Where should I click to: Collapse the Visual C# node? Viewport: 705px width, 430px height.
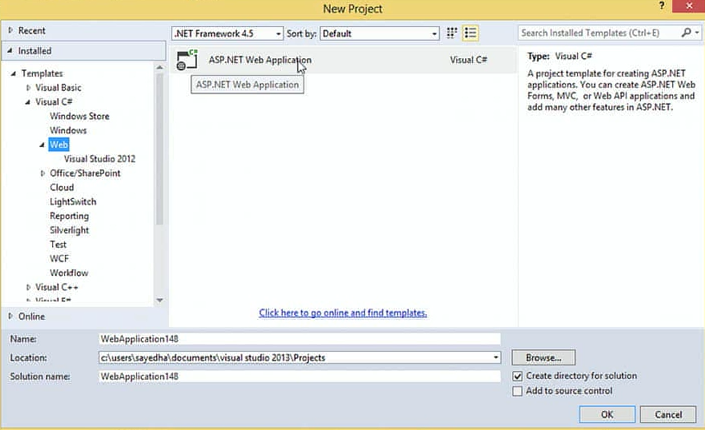click(x=28, y=102)
